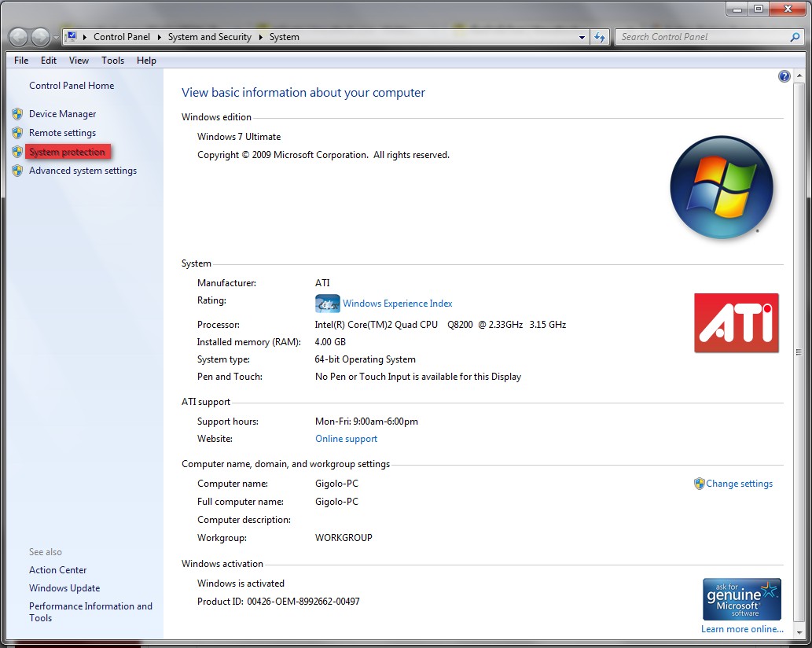Click the shield icon beside Device Manager
The width and height of the screenshot is (812, 648).
pyautogui.click(x=17, y=114)
